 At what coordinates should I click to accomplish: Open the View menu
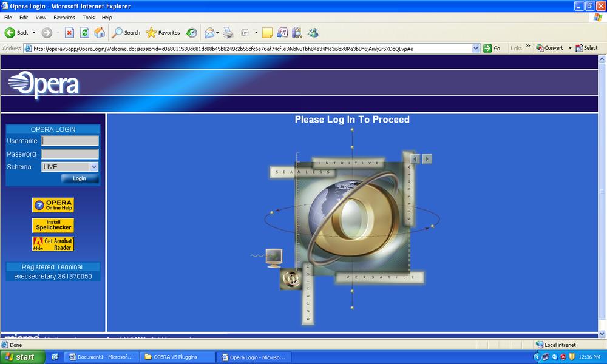41,18
